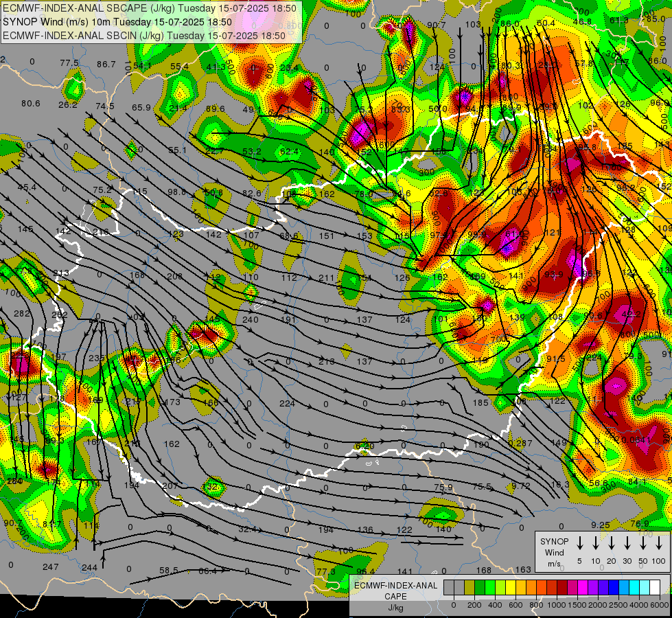
Task: Click the 1500 tick label in CAPE legend
Action: pos(577,605)
